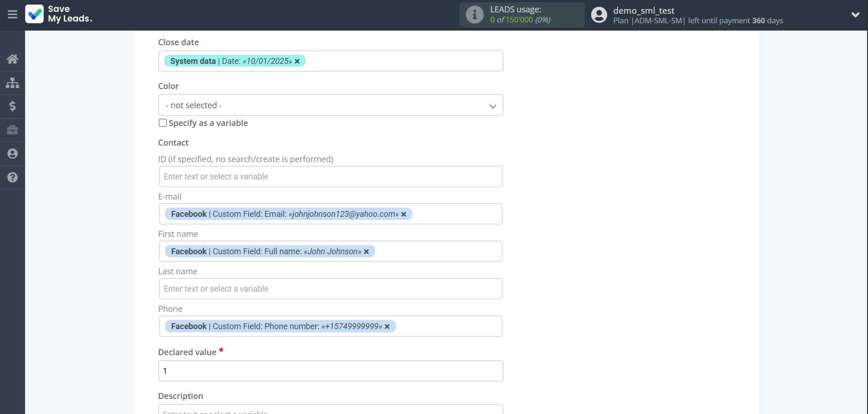Remove the System data Date tag
Screen dimensions: 868x414
tap(297, 62)
